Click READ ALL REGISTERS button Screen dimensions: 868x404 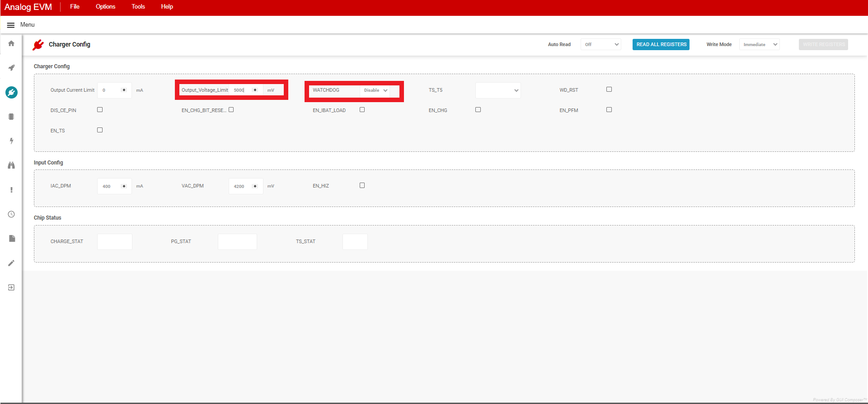point(661,44)
